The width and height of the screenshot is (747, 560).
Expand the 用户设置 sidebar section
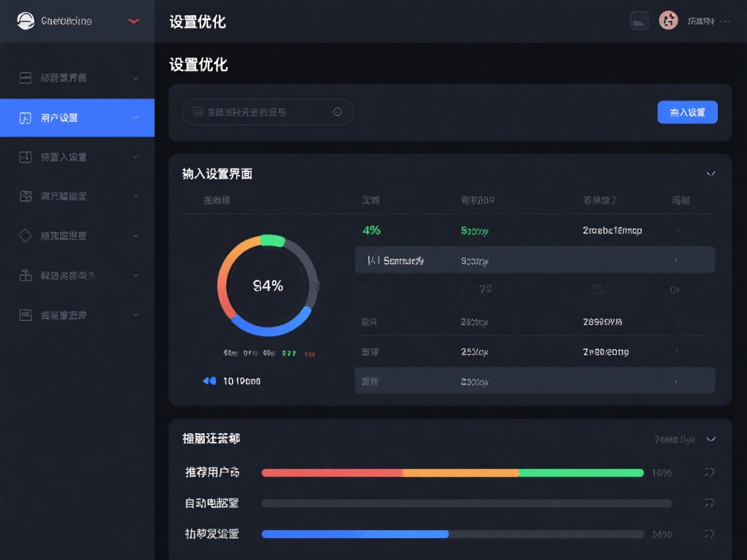136,117
